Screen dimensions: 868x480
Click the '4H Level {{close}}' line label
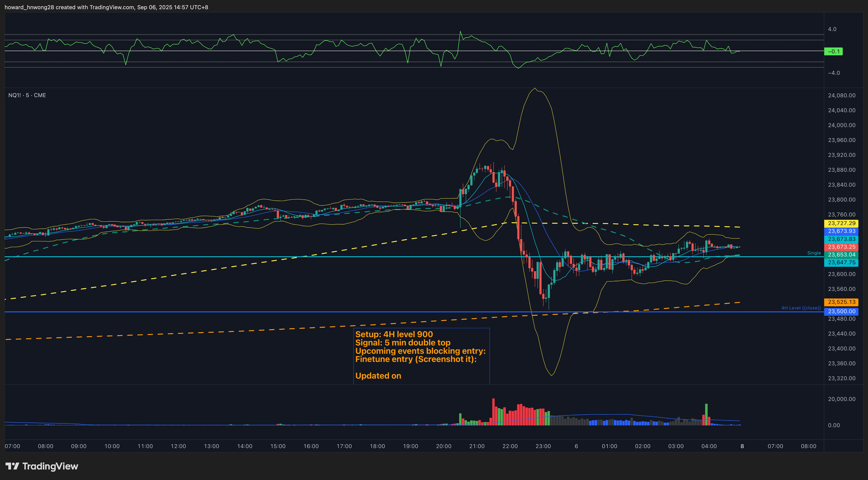tap(801, 308)
